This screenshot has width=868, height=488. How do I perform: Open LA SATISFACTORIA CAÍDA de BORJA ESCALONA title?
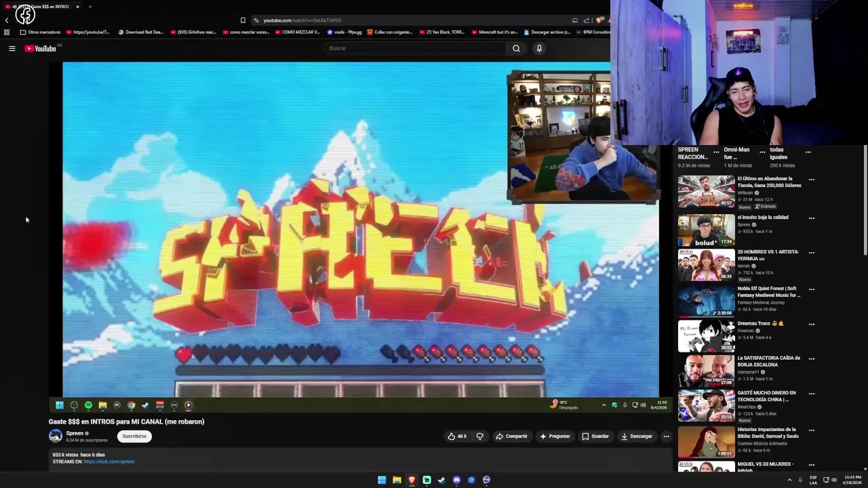click(769, 361)
